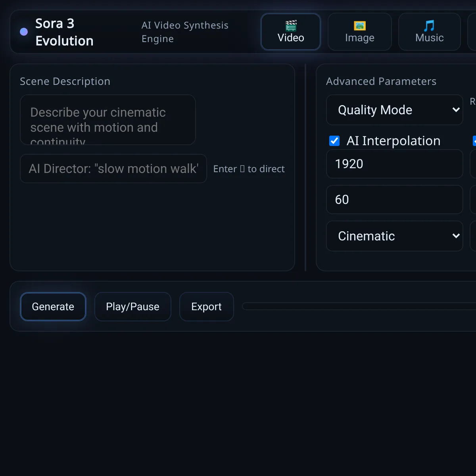Open the Image tab

coord(360,32)
